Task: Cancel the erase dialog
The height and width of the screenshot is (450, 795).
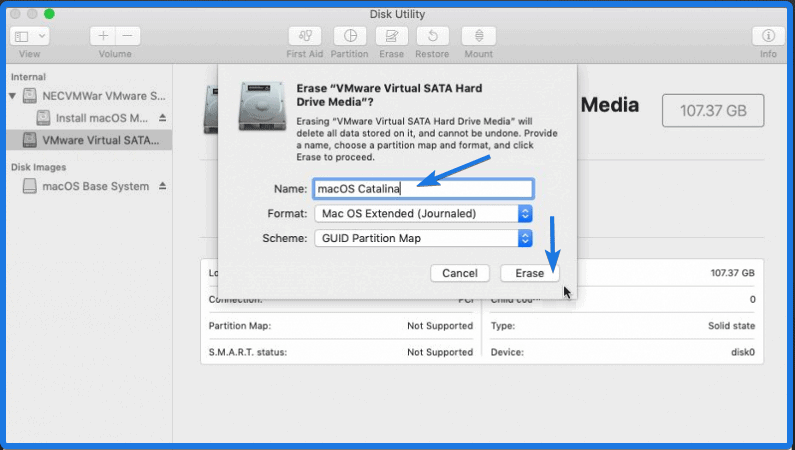Action: [x=460, y=273]
